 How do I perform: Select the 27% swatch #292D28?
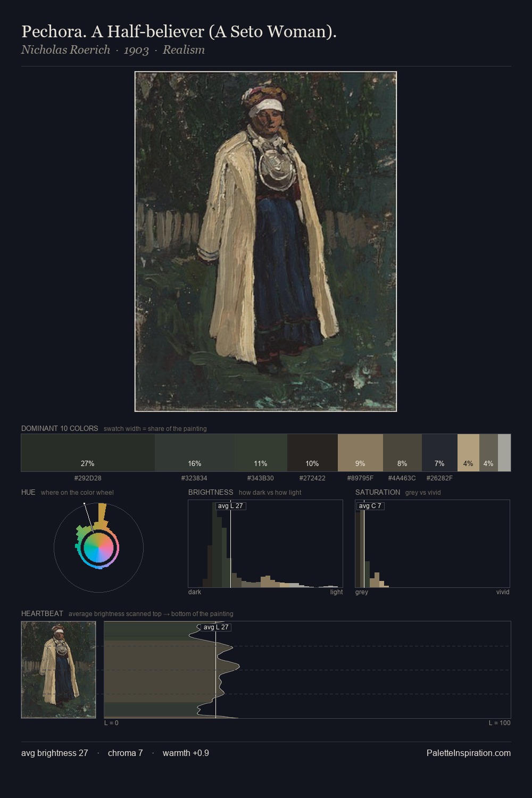point(88,453)
